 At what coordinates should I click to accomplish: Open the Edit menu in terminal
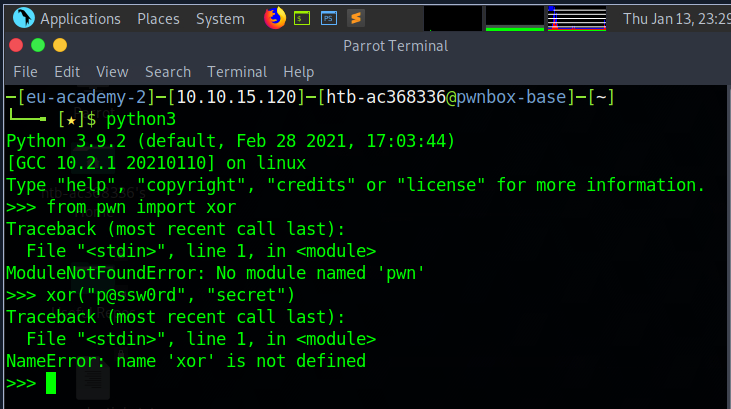coord(67,72)
